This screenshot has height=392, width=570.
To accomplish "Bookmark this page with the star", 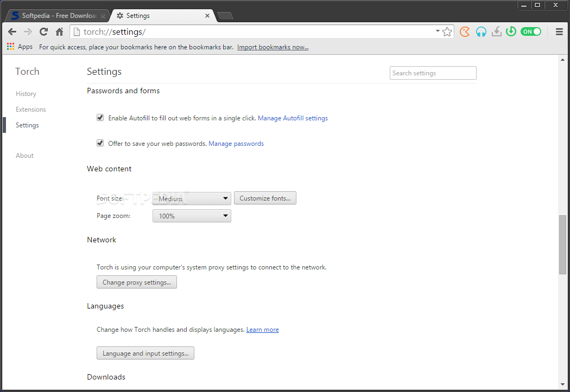I will click(x=447, y=32).
